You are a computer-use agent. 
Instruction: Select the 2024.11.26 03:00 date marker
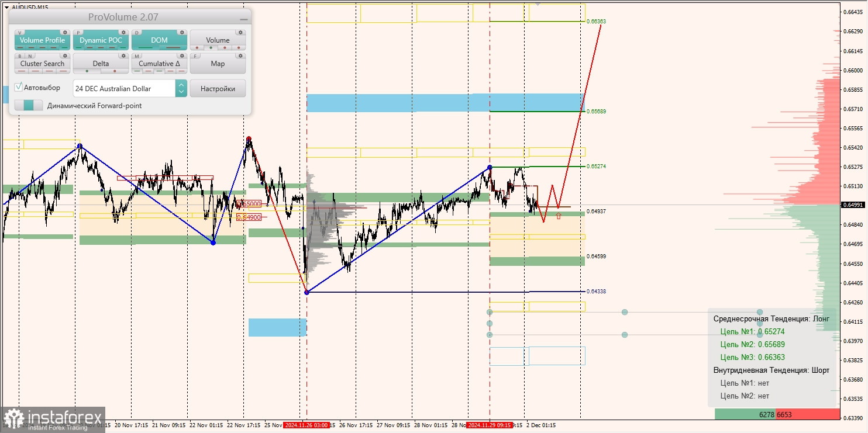(306, 425)
